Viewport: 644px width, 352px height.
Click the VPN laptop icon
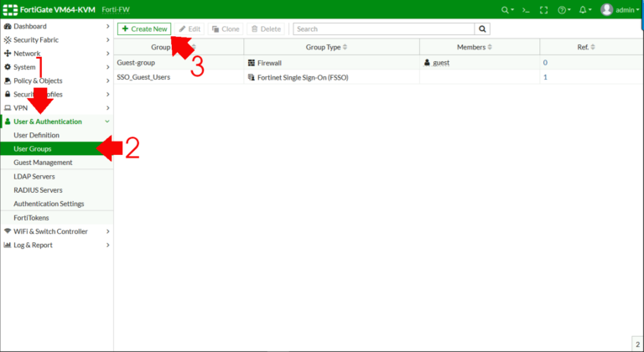8,108
